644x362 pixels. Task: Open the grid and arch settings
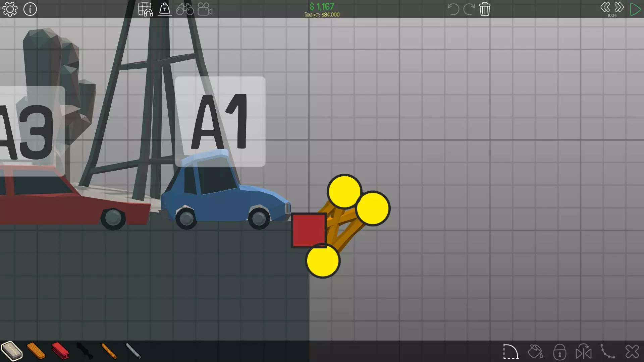[145, 9]
